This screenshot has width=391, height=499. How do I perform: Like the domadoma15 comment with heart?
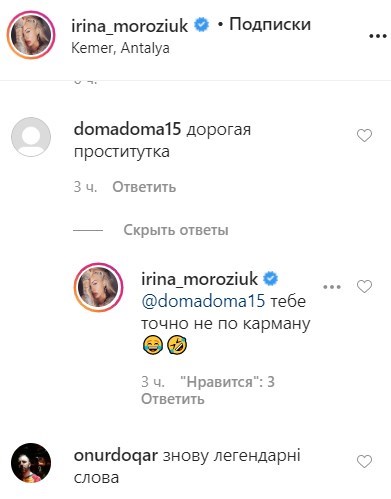[364, 135]
